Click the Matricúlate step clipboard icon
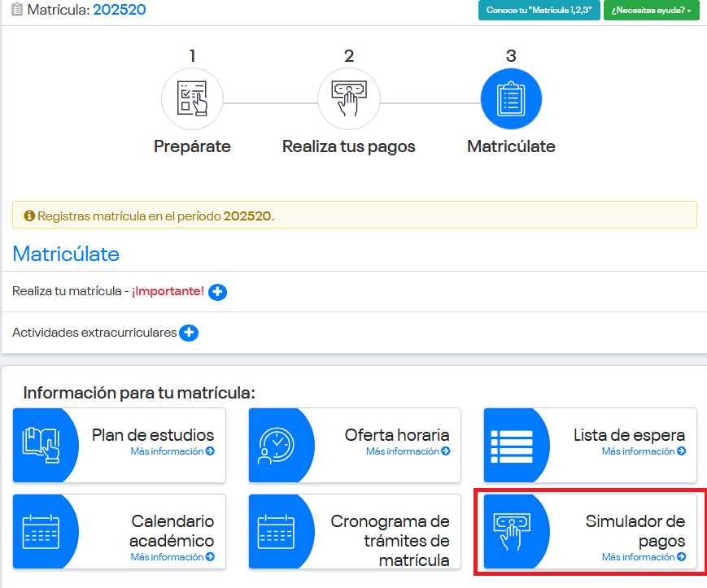707x588 pixels. tap(511, 99)
